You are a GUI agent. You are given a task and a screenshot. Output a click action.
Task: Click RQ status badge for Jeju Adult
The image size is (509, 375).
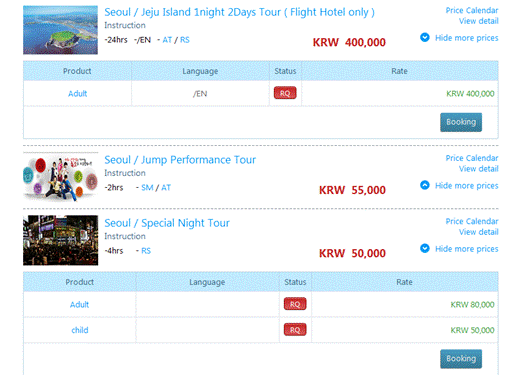285,93
